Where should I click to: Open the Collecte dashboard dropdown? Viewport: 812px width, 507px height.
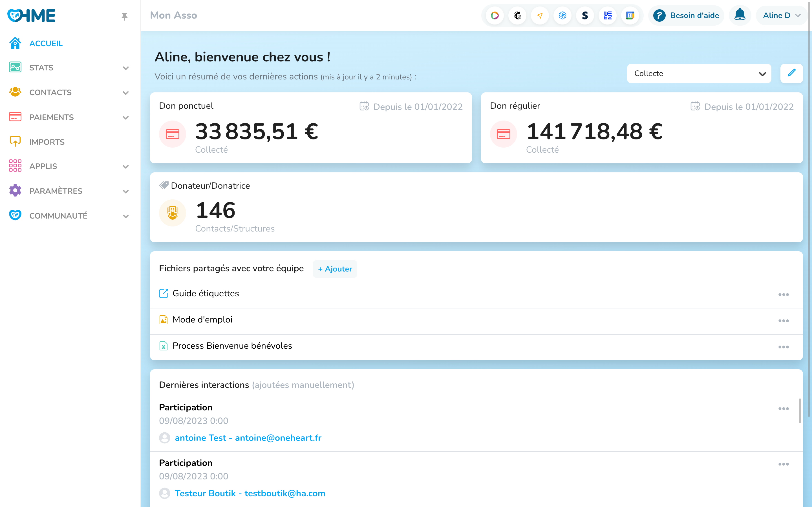(699, 74)
